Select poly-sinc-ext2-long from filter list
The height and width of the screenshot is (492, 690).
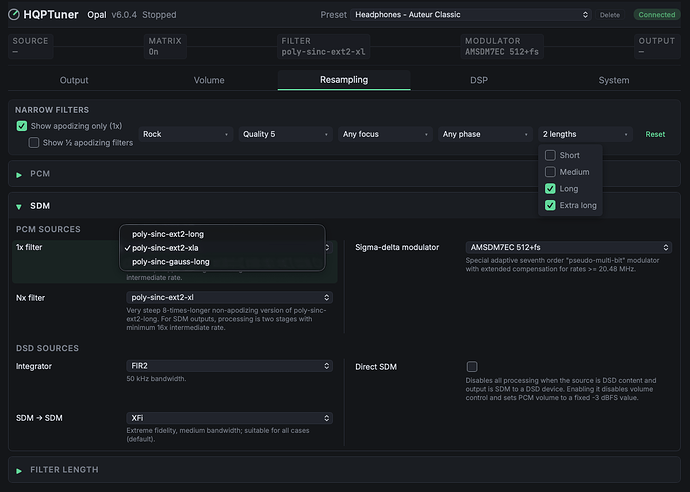[222, 234]
